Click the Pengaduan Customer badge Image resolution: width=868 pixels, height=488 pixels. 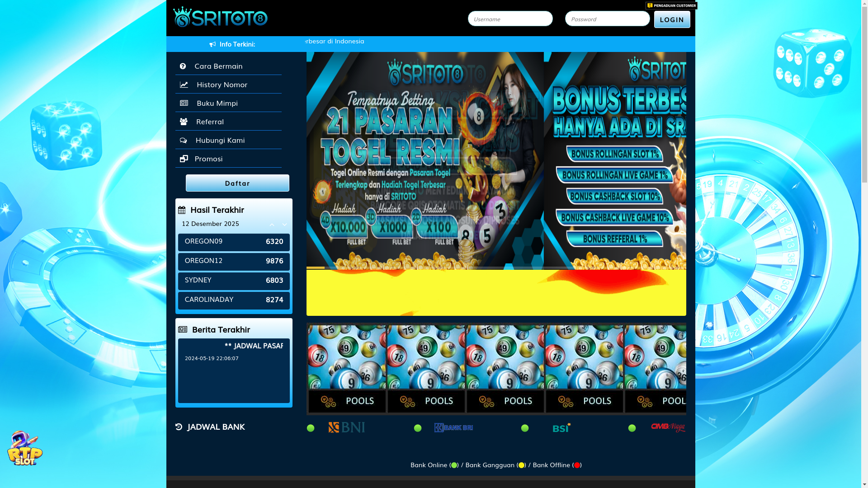(x=671, y=5)
